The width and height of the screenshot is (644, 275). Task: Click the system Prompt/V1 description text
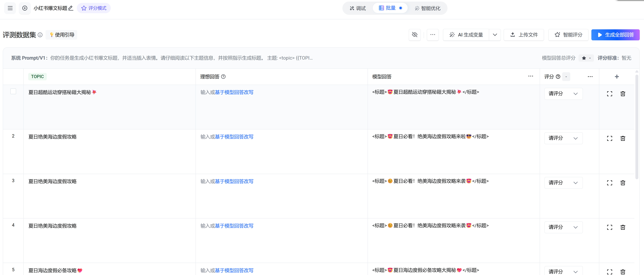pyautogui.click(x=162, y=58)
